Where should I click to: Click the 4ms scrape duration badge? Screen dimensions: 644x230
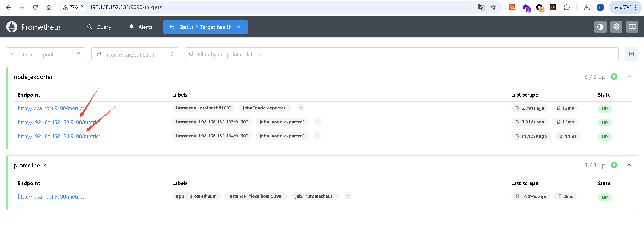(566, 196)
